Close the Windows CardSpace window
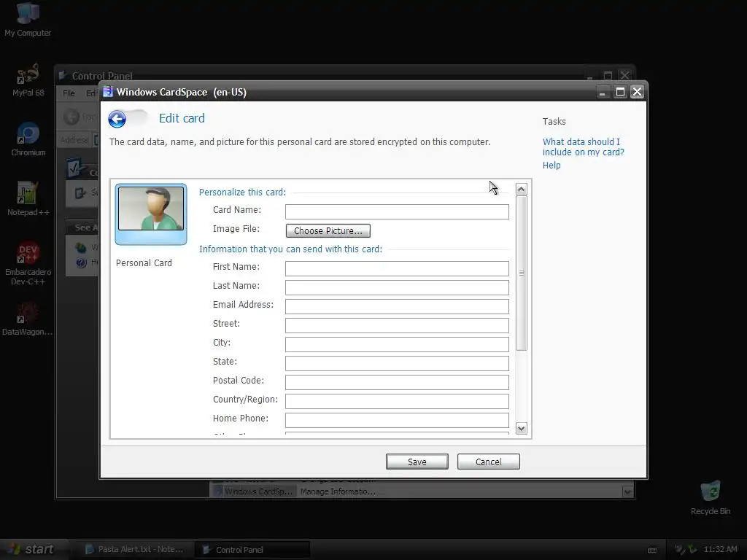The height and width of the screenshot is (560, 747). [637, 92]
